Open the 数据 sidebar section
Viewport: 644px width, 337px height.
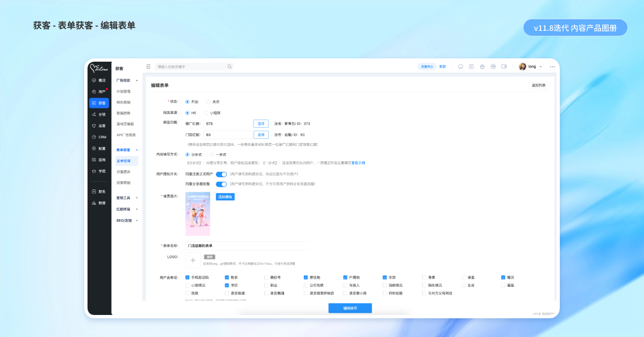click(99, 203)
